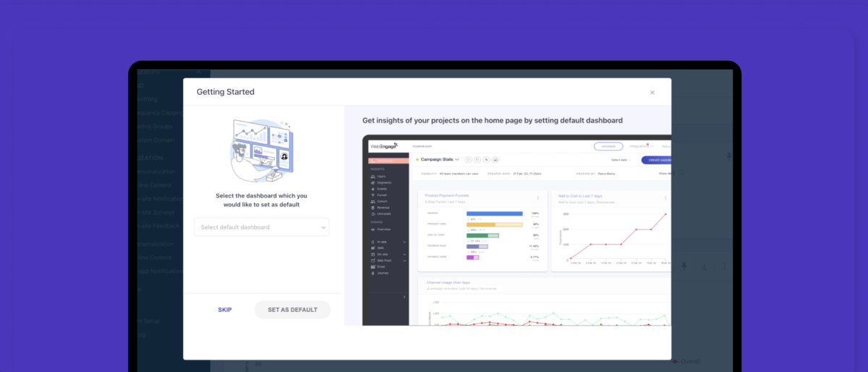
Task: Open Product Payment Funnels card options menu
Action: tap(537, 198)
